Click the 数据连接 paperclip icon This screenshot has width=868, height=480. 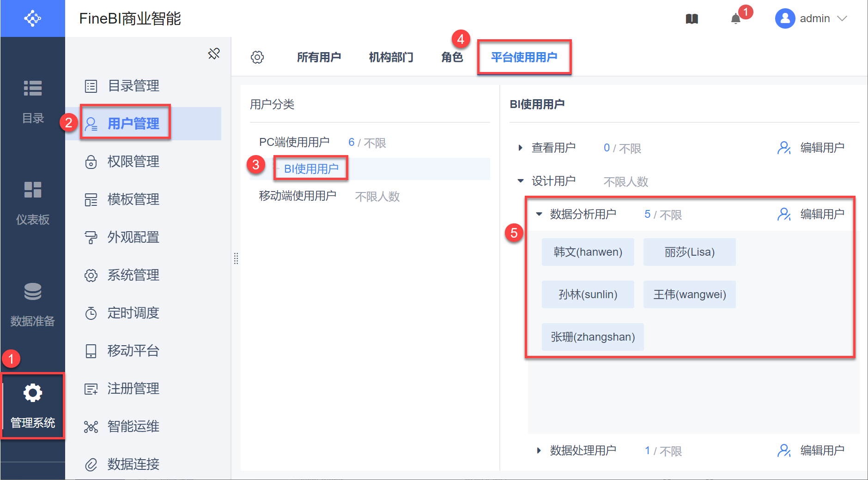pos(91,464)
